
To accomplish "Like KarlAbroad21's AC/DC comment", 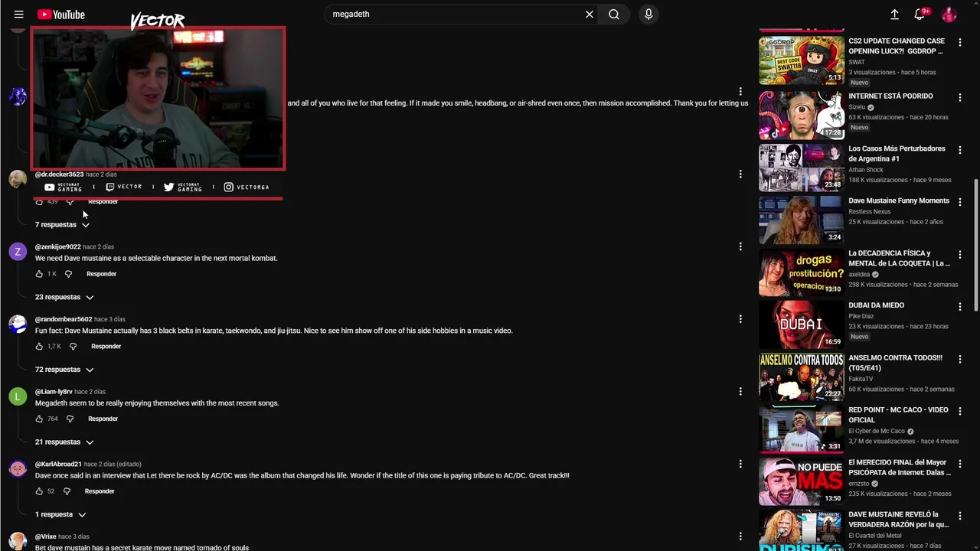I will [x=39, y=491].
